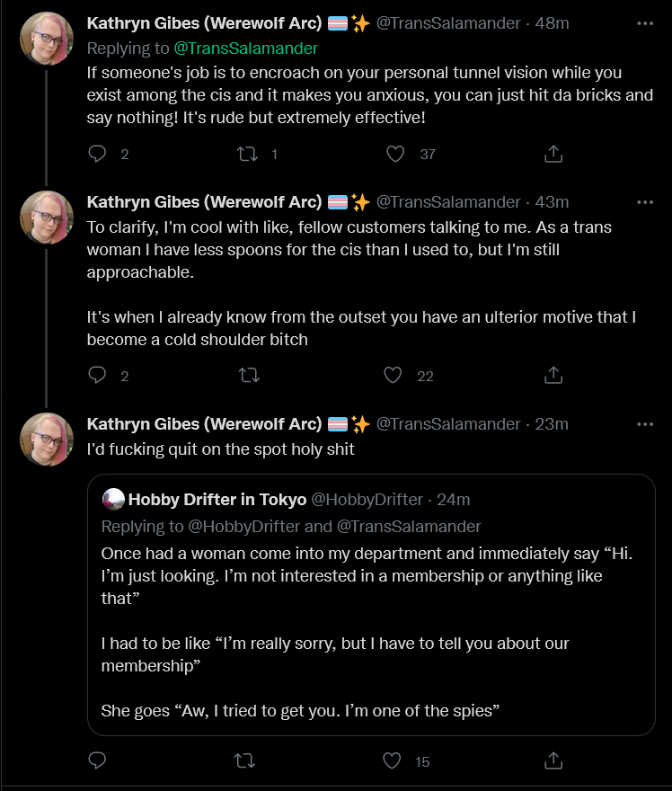Image resolution: width=672 pixels, height=791 pixels.
Task: Open more options for 23m tweet
Action: [x=645, y=424]
